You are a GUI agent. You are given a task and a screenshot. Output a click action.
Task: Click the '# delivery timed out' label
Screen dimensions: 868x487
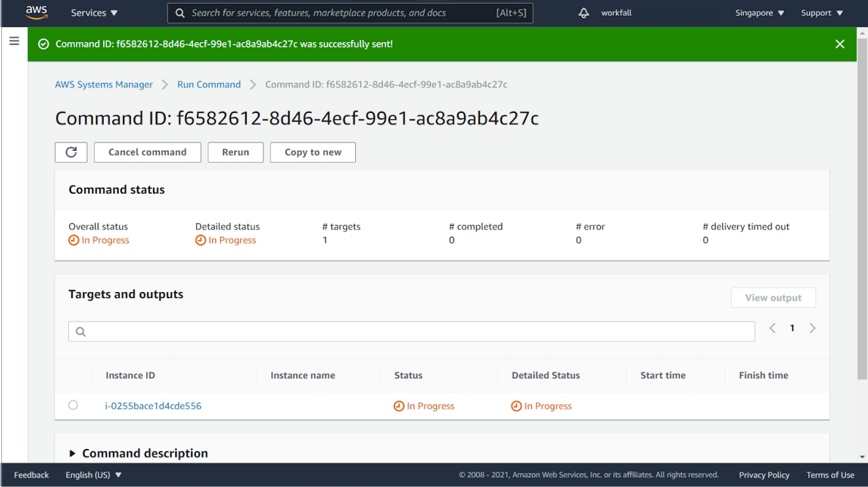[746, 226]
